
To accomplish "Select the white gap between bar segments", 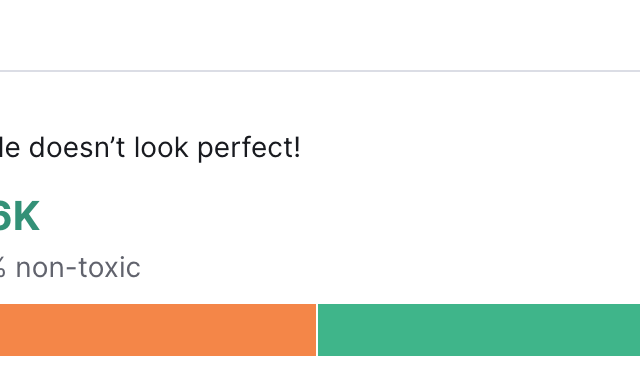I will (x=317, y=330).
